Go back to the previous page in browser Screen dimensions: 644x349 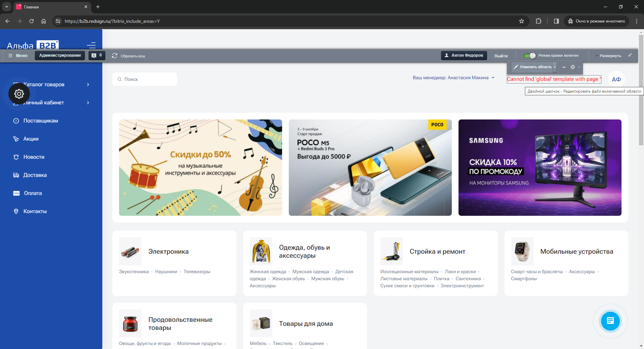coord(7,21)
